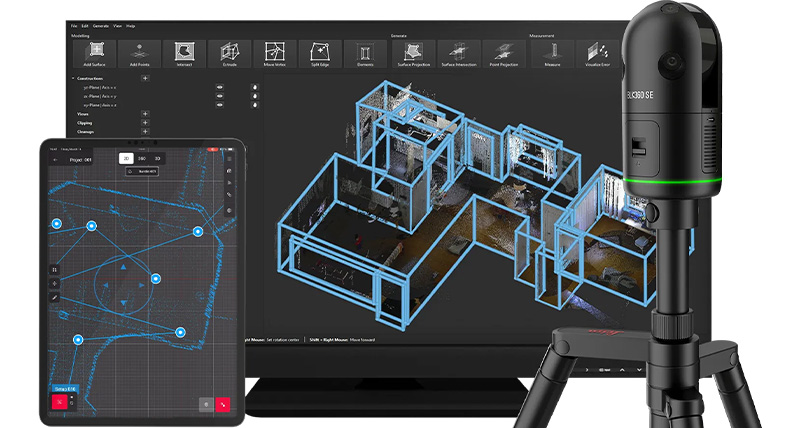Choose the Add Points tool

(140, 53)
